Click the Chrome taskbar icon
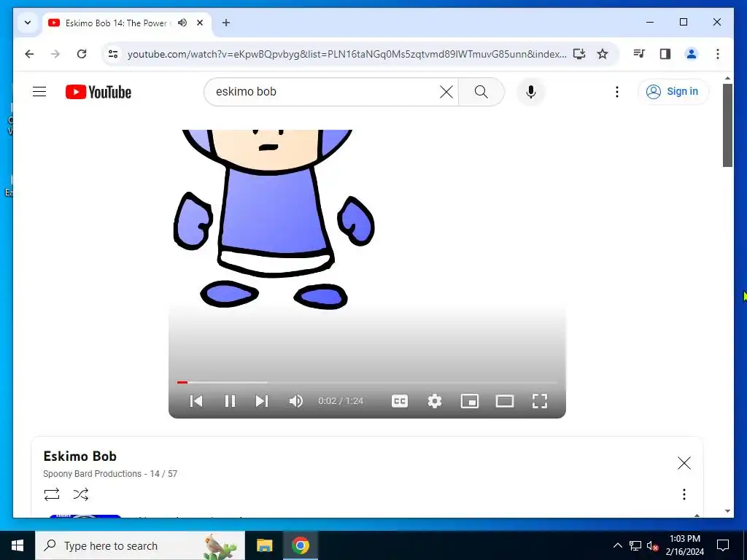This screenshot has width=747, height=560. click(300, 545)
